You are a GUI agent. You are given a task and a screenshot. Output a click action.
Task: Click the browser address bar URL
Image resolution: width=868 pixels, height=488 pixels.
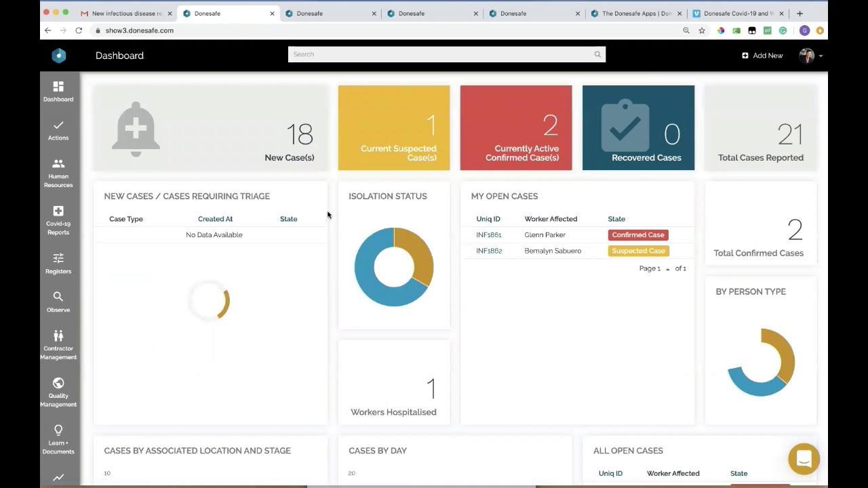[139, 30]
